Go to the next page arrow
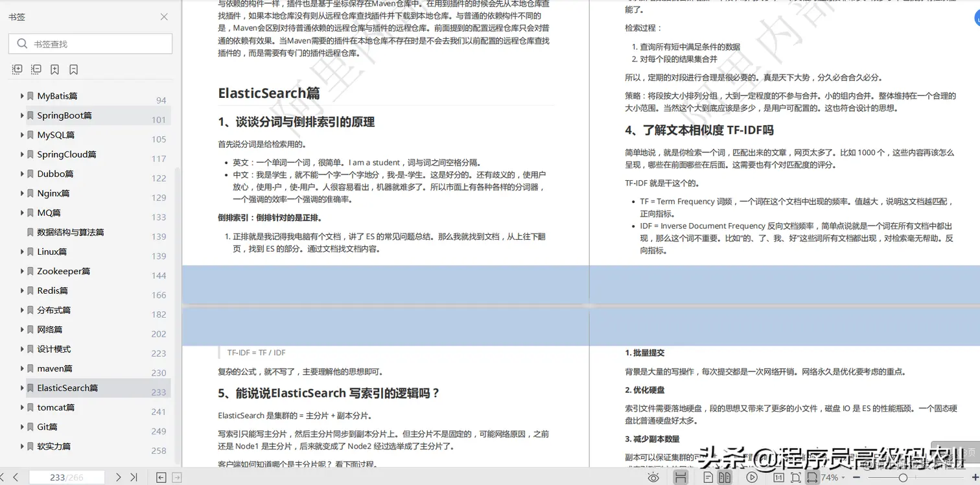The image size is (980, 485). (x=118, y=476)
